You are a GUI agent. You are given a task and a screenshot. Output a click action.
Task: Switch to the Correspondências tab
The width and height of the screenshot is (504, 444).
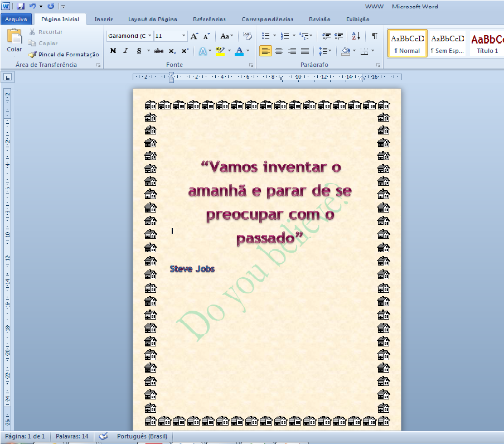click(x=268, y=20)
